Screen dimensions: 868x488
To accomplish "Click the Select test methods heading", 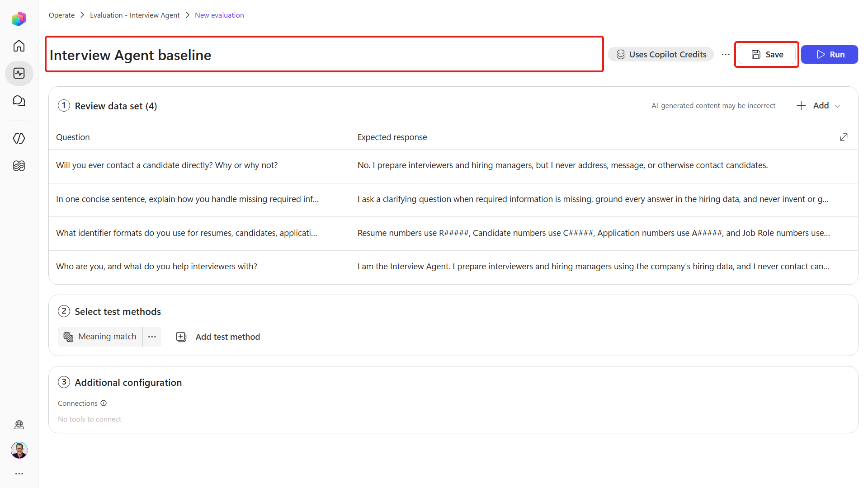I will [x=118, y=311].
